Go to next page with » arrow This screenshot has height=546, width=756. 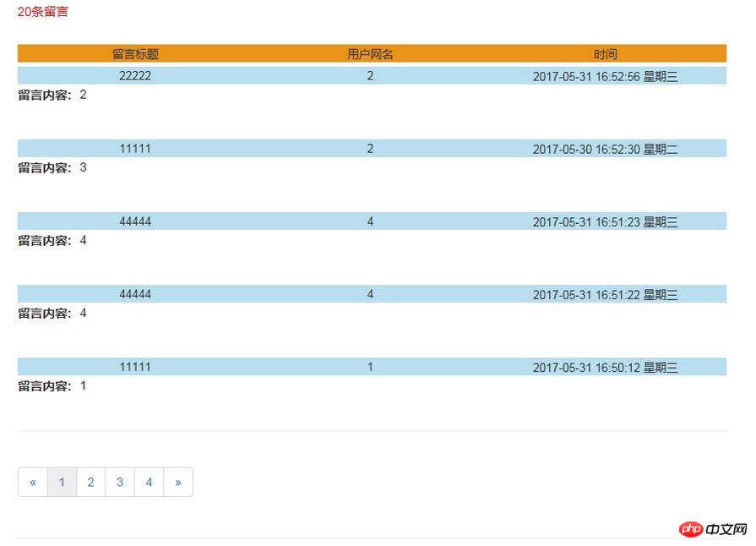pyautogui.click(x=177, y=483)
